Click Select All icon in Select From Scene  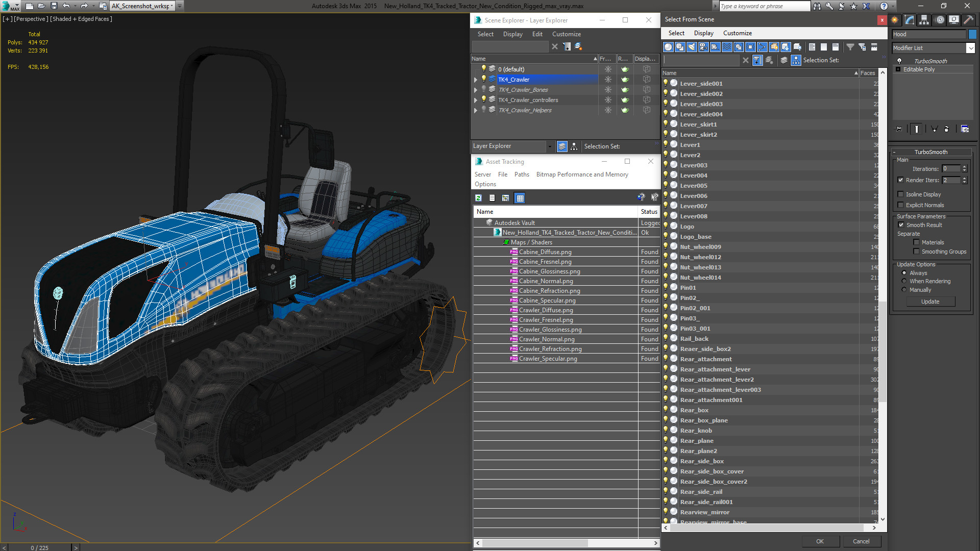coord(812,47)
